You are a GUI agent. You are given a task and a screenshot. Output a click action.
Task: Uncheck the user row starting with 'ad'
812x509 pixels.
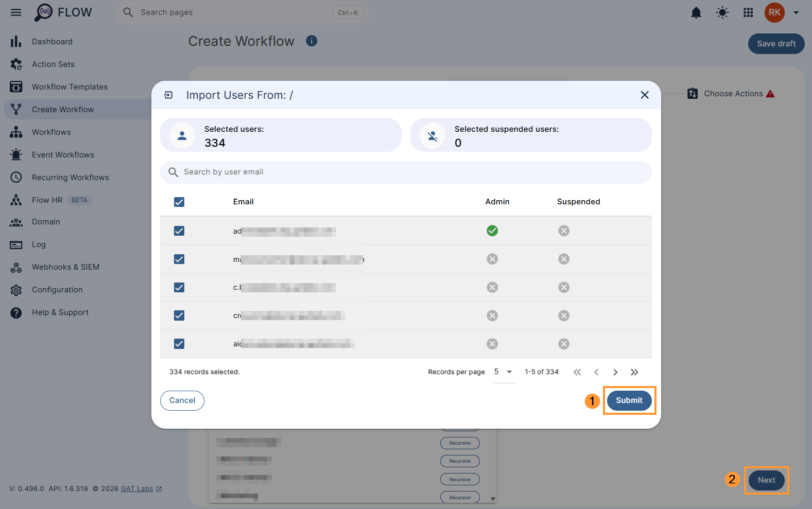click(x=179, y=231)
